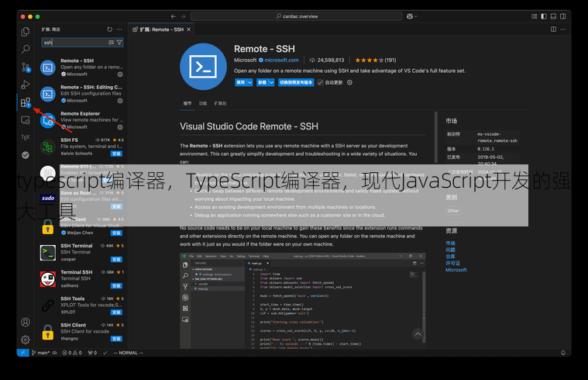Screen dimensions: 588x380
Task: Select the SSH FS extension in the list
Action: click(x=82, y=147)
